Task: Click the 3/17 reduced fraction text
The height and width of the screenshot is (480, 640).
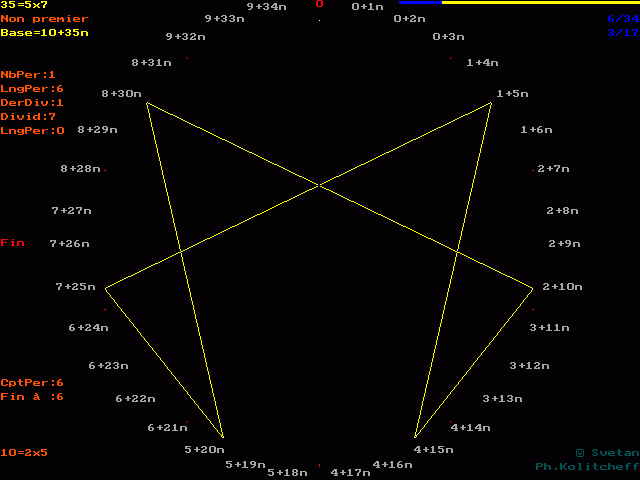Action: click(x=622, y=33)
